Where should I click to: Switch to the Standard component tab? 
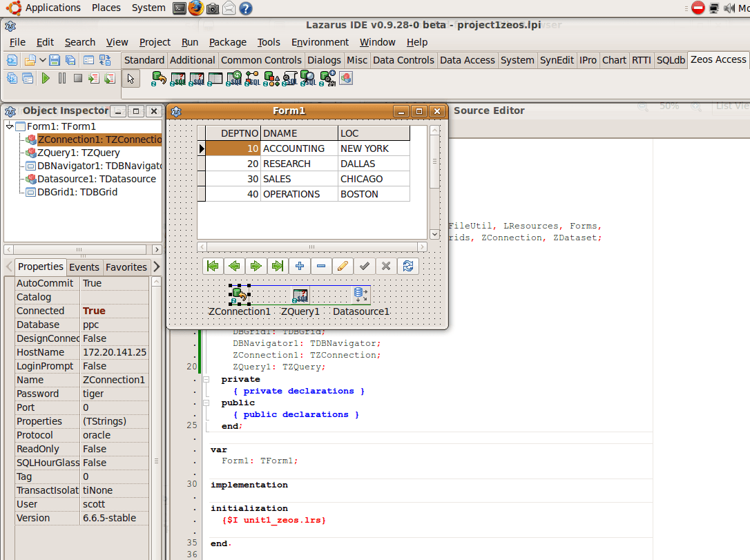click(144, 60)
